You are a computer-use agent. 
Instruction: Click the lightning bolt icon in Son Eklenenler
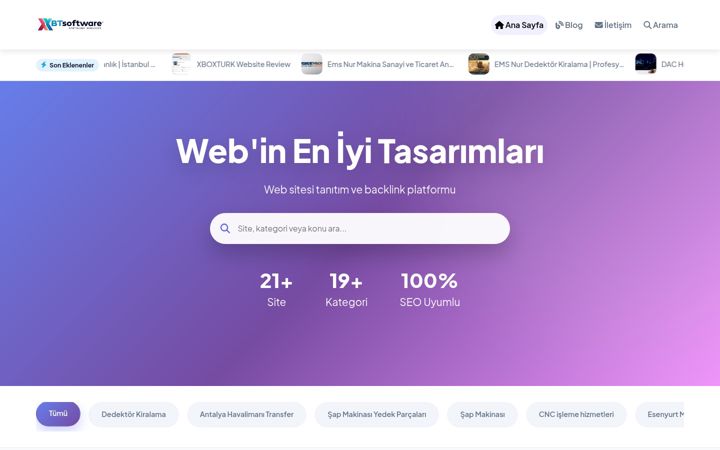pos(44,65)
